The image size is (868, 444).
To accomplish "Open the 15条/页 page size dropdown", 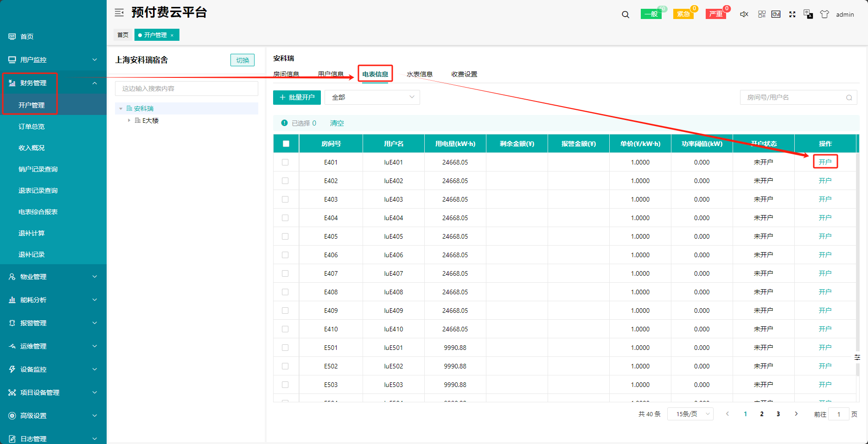I will click(690, 414).
